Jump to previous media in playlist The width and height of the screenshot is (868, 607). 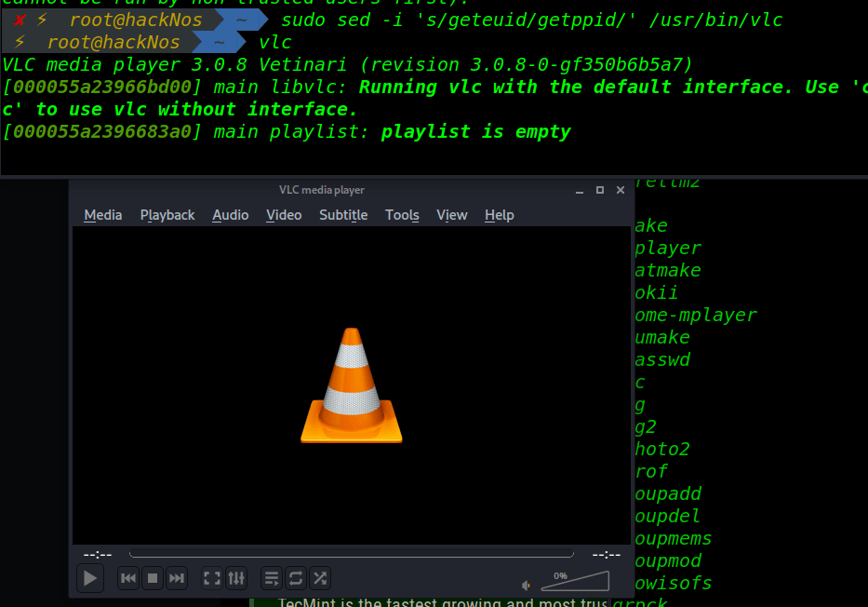point(128,578)
